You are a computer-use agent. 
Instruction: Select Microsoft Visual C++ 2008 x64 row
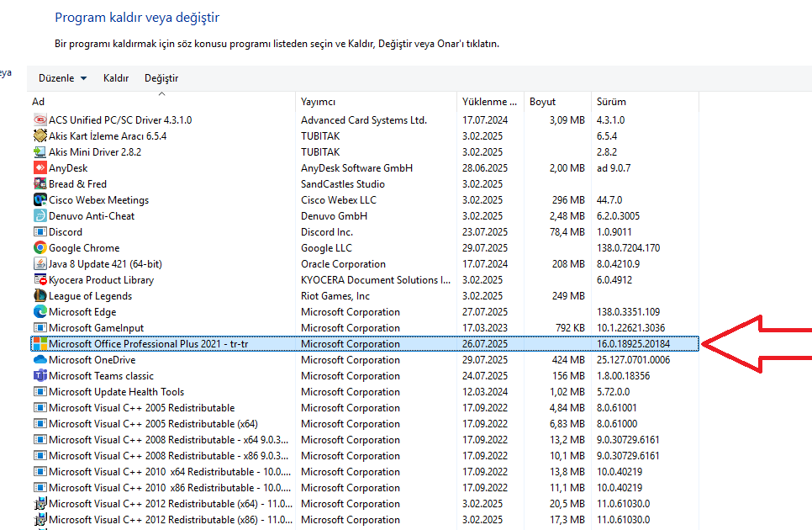pyautogui.click(x=365, y=440)
